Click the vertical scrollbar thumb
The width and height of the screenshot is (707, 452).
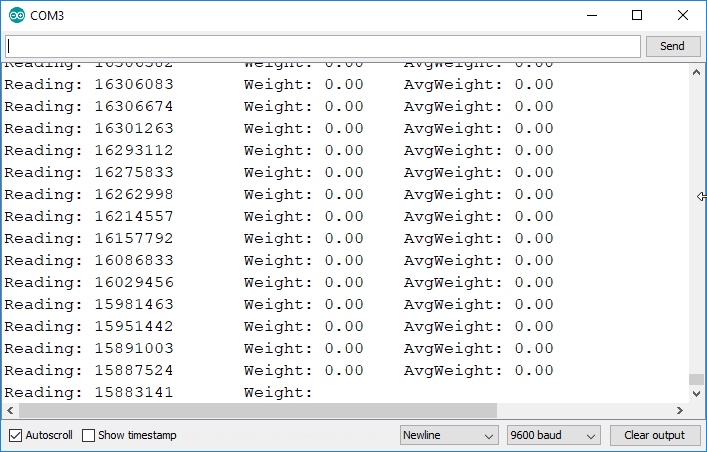coord(696,379)
